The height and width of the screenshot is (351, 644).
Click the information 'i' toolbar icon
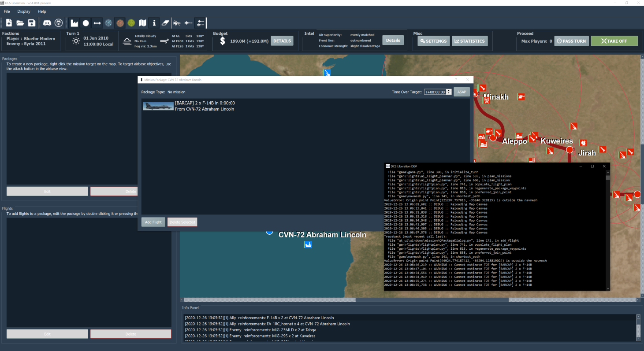pos(154,23)
